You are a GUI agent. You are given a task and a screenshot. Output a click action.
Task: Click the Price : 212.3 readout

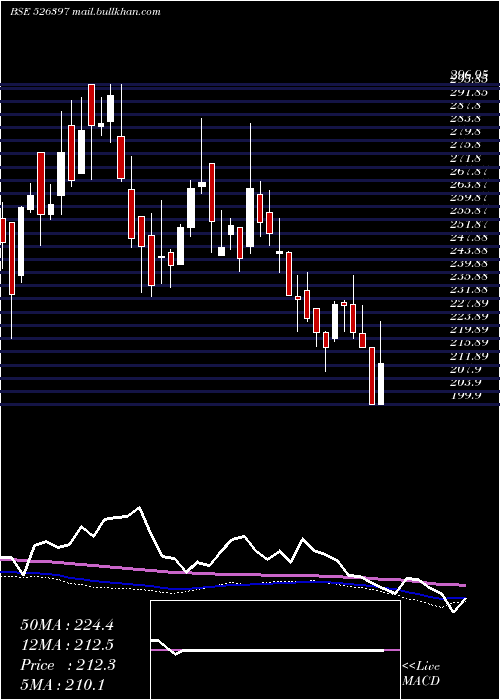click(68, 665)
